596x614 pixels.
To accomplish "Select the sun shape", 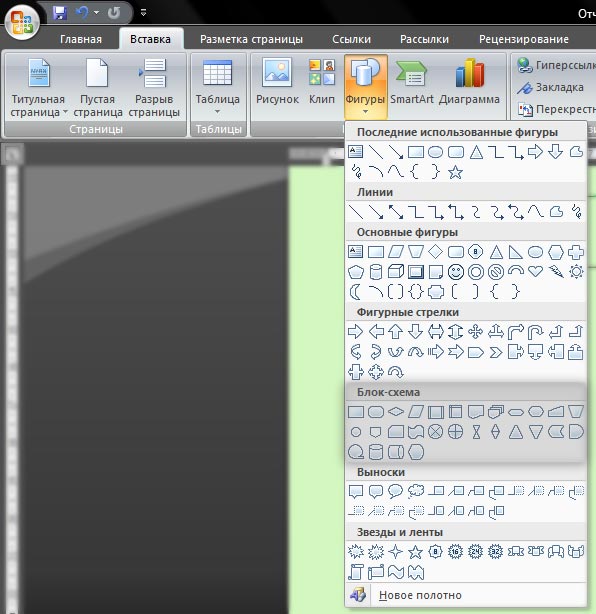I will [x=576, y=271].
